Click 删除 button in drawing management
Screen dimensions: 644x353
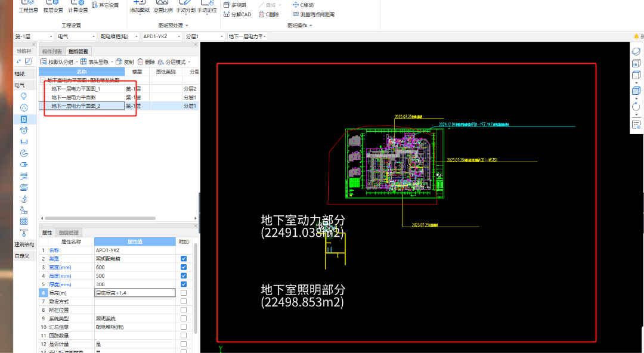pyautogui.click(x=146, y=61)
